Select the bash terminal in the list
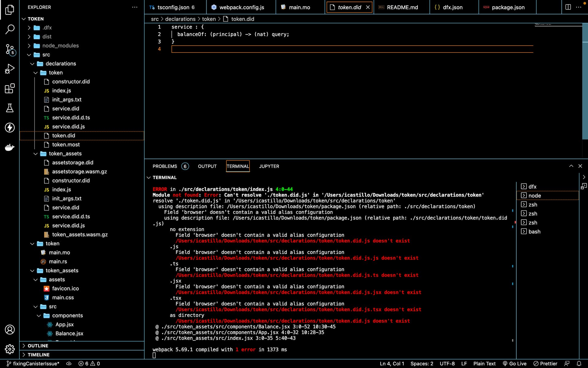Screen dimensions: 588x368 click(x=534, y=232)
